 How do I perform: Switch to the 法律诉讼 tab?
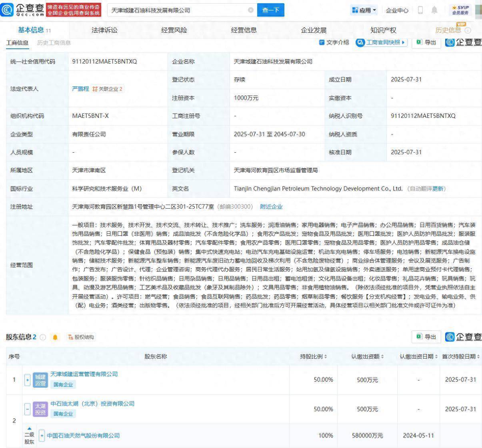pos(104,30)
